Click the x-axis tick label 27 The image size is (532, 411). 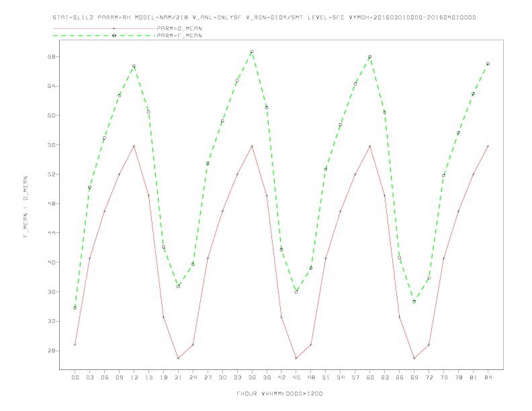208,377
